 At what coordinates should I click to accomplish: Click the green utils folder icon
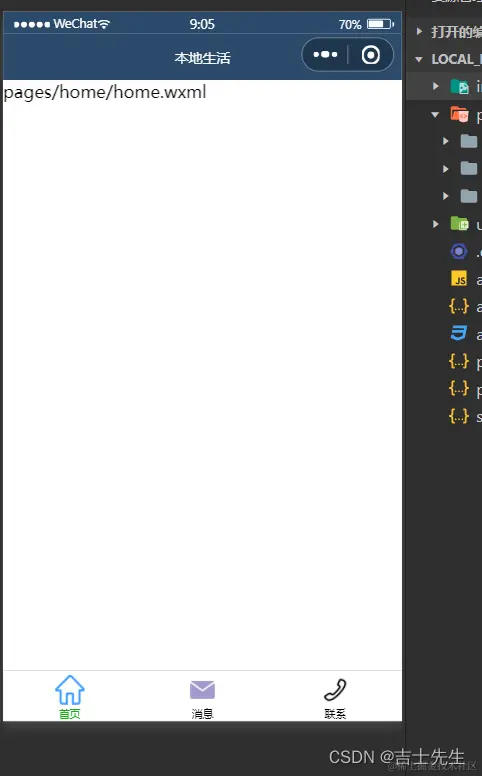459,224
